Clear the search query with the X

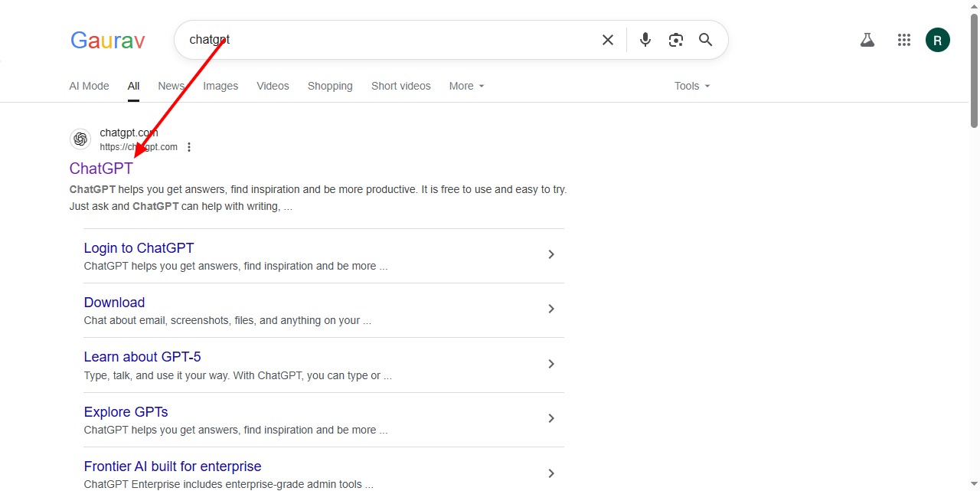(x=607, y=39)
